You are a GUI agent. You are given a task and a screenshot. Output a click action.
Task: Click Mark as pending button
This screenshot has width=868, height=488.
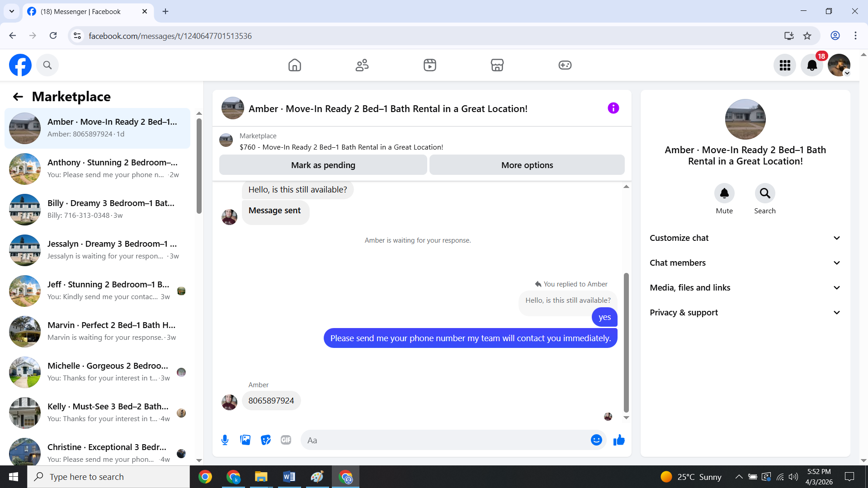tap(323, 165)
